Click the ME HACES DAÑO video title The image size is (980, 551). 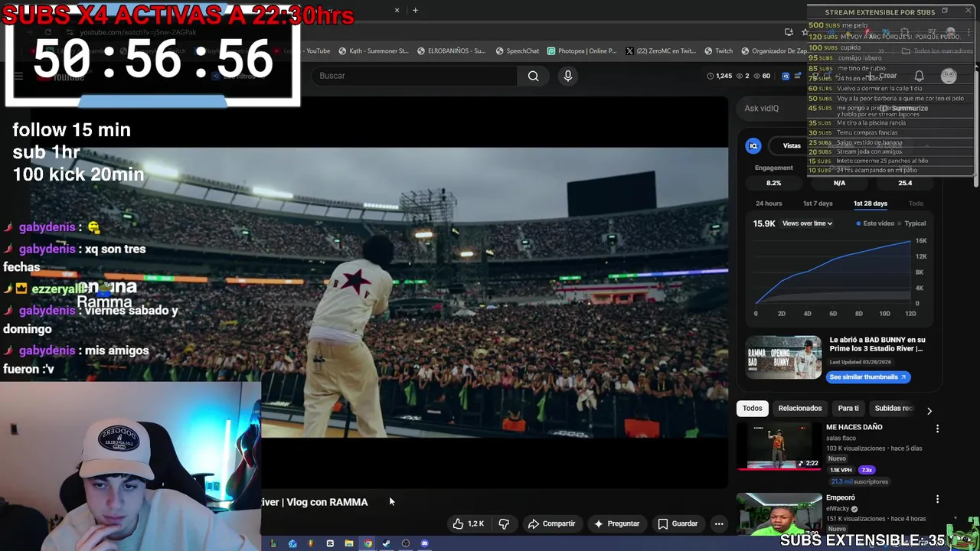(x=854, y=427)
